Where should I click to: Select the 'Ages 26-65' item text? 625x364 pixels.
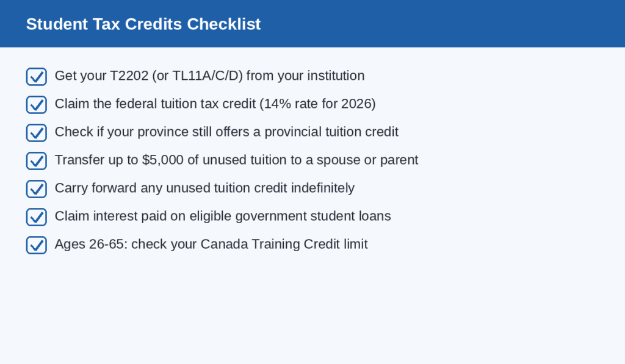click(211, 244)
